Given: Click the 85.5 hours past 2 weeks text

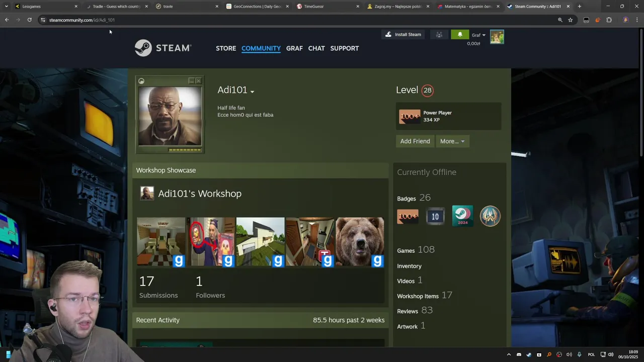Looking at the screenshot, I should (x=349, y=320).
